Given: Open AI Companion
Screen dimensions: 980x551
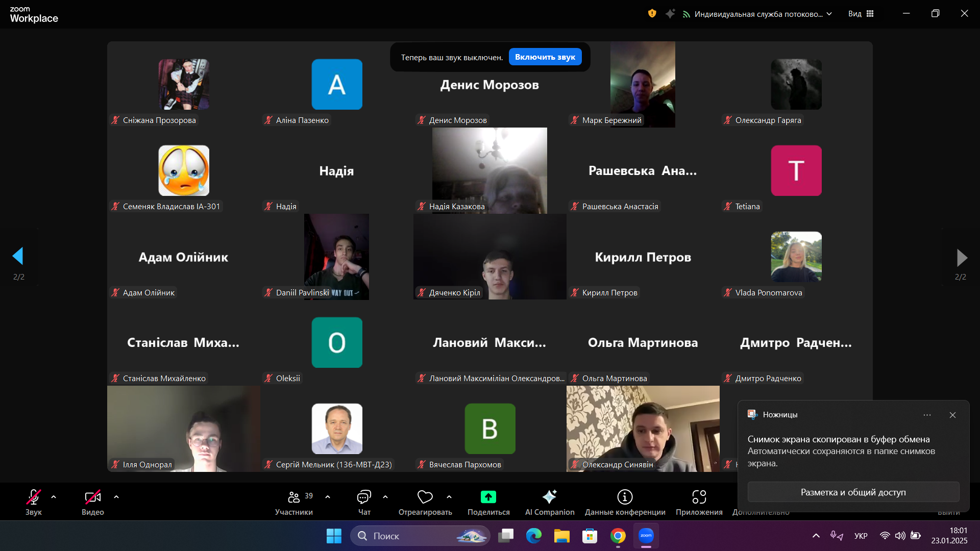Looking at the screenshot, I should (550, 497).
